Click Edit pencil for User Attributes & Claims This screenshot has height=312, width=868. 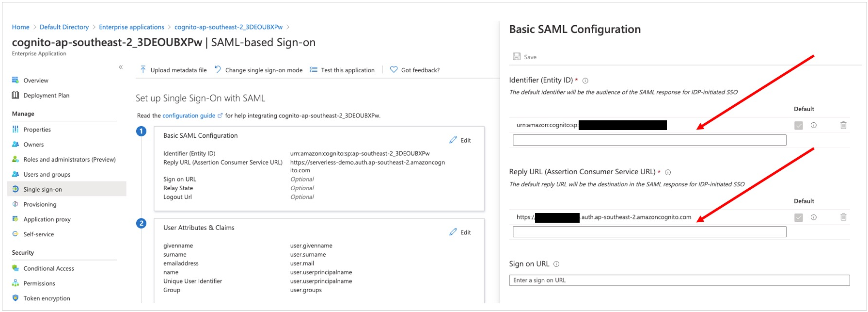click(453, 232)
